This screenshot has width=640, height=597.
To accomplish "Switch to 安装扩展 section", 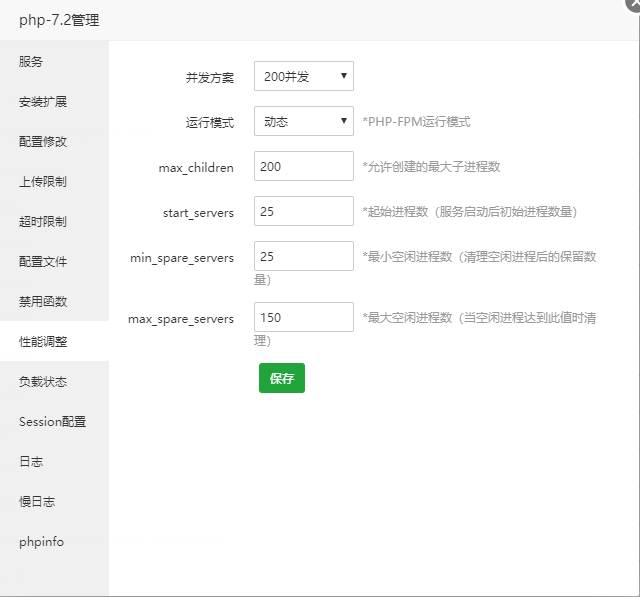I will click(43, 101).
